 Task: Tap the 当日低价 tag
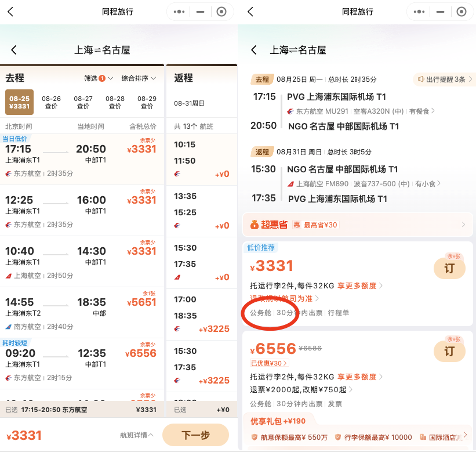point(14,139)
